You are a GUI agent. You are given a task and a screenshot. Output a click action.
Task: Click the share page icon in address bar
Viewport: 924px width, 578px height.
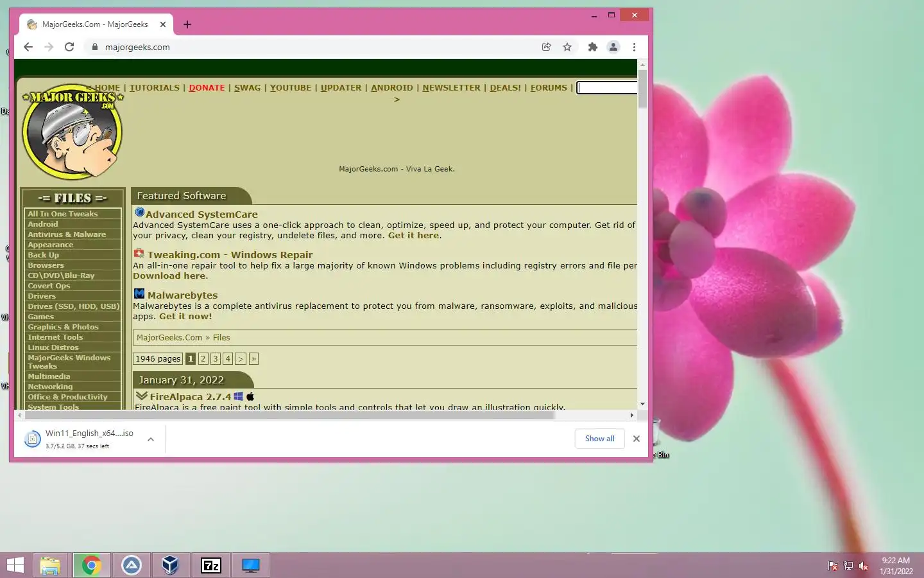(x=547, y=47)
